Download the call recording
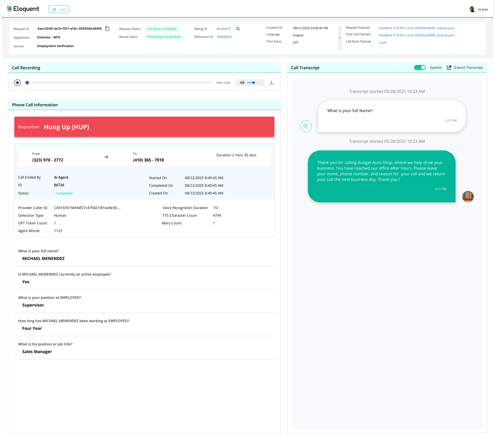 coord(271,83)
